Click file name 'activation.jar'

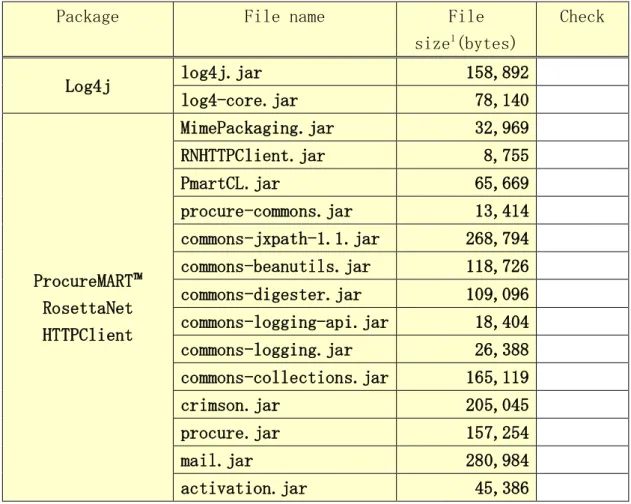(244, 489)
